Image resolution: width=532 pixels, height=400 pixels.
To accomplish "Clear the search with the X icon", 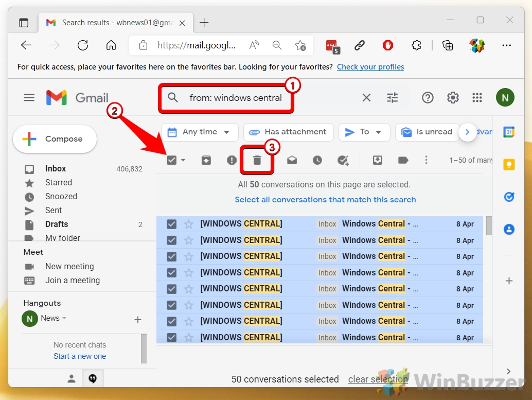I will point(366,98).
